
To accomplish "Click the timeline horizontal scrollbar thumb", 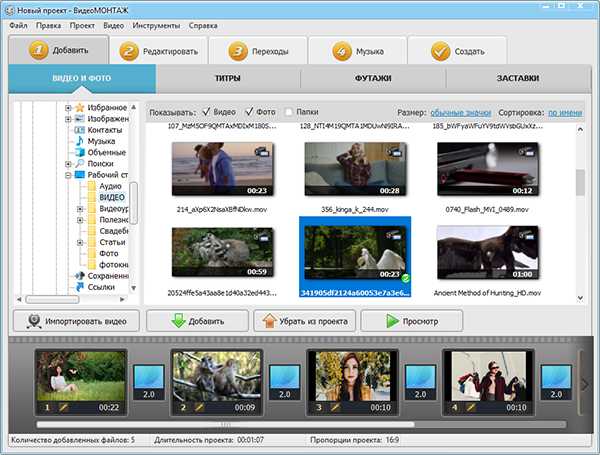I will click(x=225, y=424).
